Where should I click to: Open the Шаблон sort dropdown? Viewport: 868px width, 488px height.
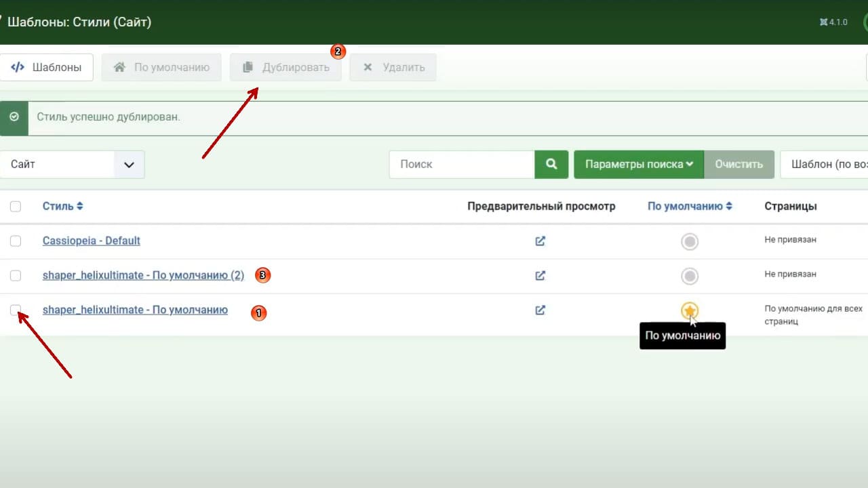click(x=824, y=164)
